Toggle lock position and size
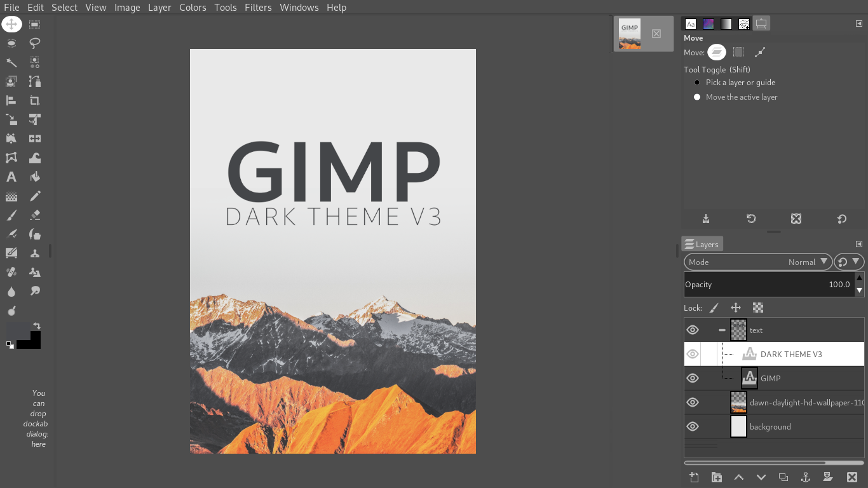 (736, 308)
